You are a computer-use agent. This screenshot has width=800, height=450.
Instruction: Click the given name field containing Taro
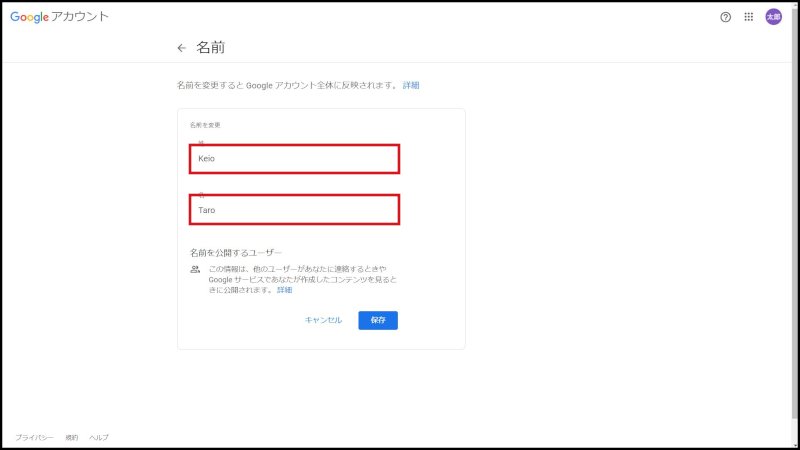tap(294, 210)
